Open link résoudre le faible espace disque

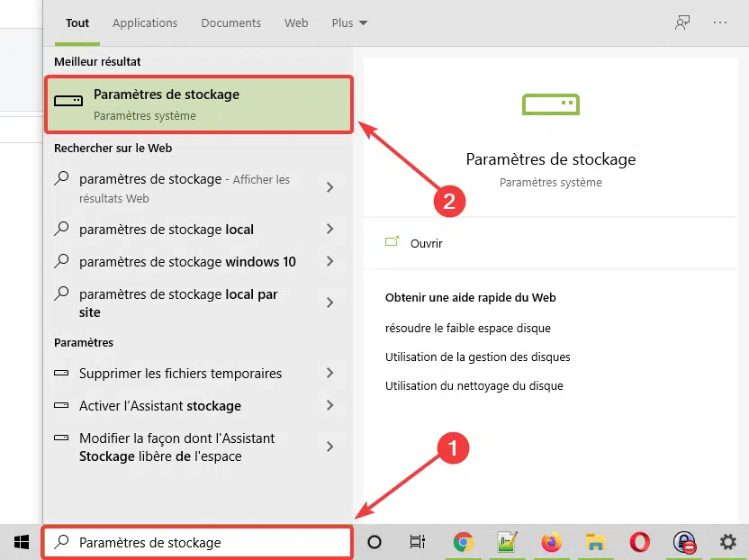[467, 328]
